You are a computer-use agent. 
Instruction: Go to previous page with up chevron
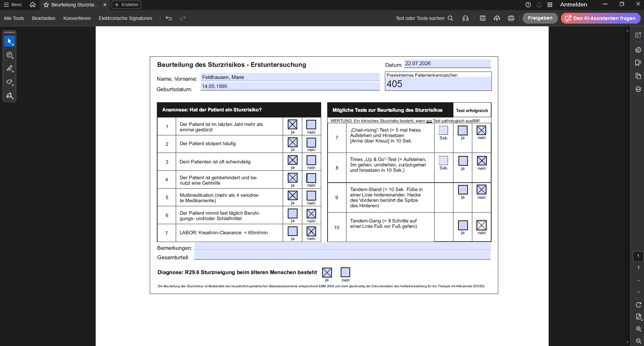638,281
